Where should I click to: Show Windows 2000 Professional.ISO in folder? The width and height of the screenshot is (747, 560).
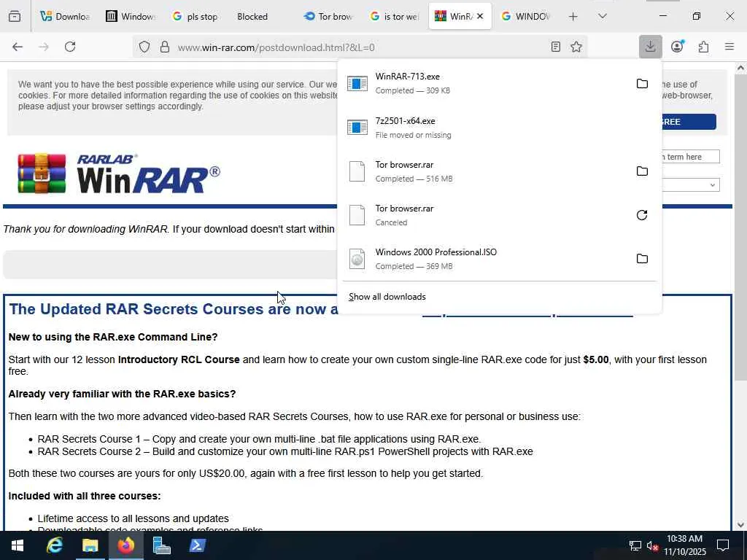pyautogui.click(x=642, y=259)
